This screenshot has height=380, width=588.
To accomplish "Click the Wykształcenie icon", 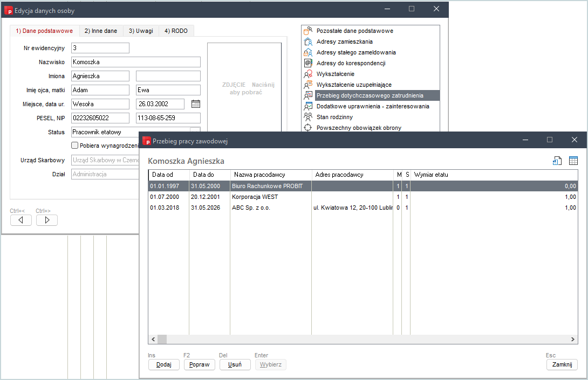I will pyautogui.click(x=308, y=74).
